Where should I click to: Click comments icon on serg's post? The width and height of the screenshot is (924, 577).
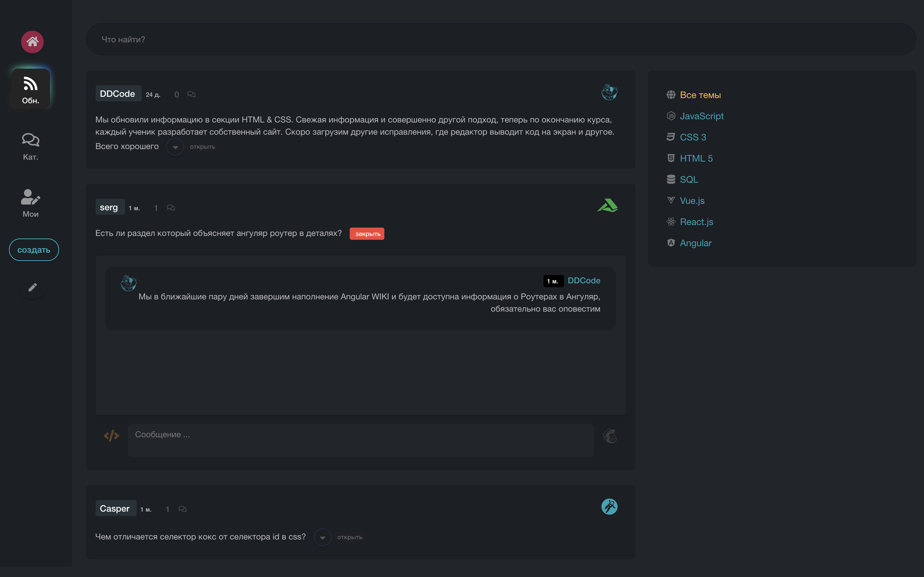click(x=171, y=208)
